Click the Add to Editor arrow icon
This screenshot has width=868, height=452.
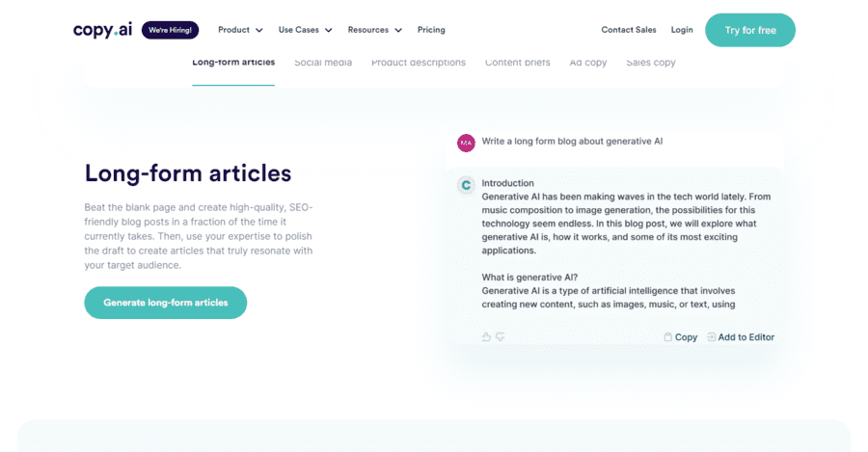click(x=712, y=337)
